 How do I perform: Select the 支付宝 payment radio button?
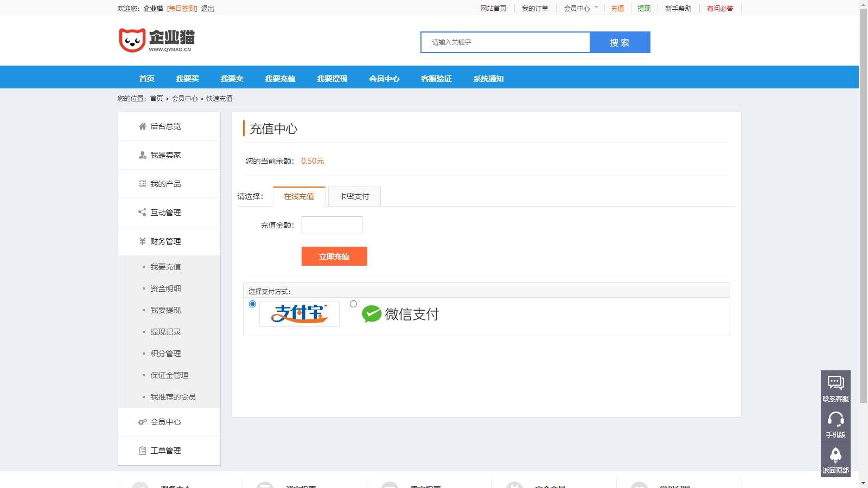click(x=253, y=304)
